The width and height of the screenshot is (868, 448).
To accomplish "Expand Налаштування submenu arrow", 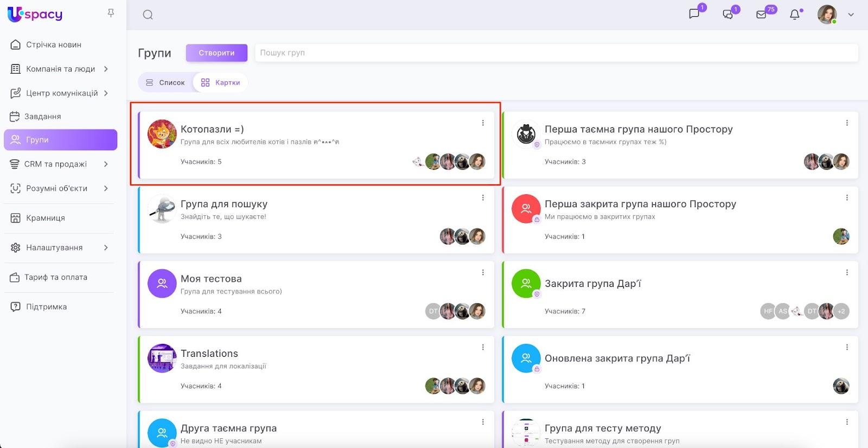I will click(106, 247).
